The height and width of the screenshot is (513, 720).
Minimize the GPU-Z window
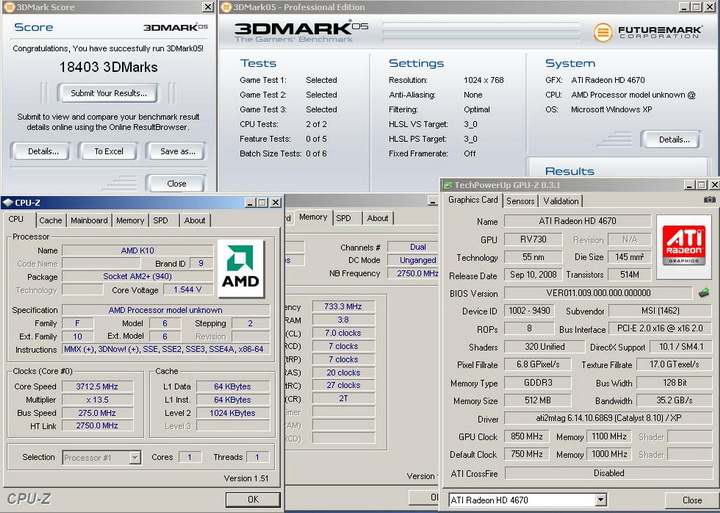pos(689,185)
